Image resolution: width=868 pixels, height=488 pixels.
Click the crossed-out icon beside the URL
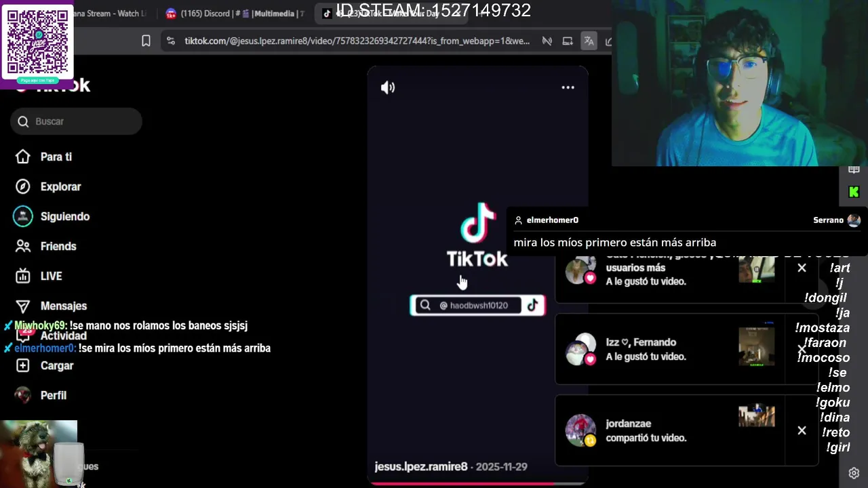tap(547, 41)
